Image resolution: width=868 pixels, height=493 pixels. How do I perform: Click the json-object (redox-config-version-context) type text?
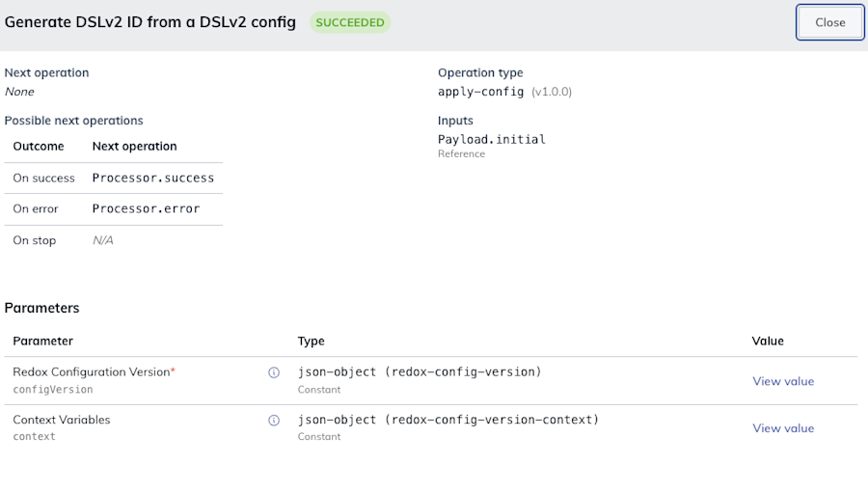(448, 420)
